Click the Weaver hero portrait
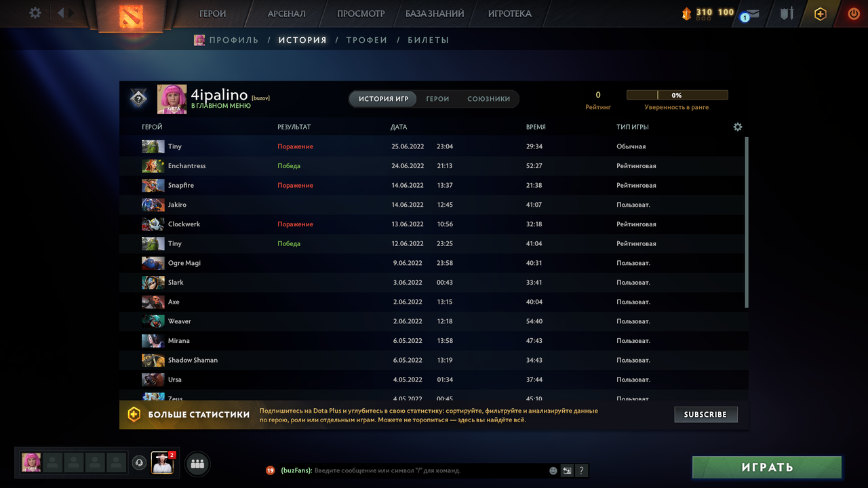868x488 pixels. [x=153, y=321]
